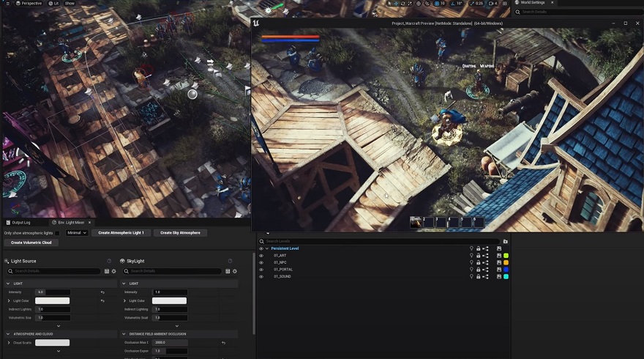Screen dimensions: 644x359
Task: Expand SkyLight Light Color property
Action: point(124,301)
